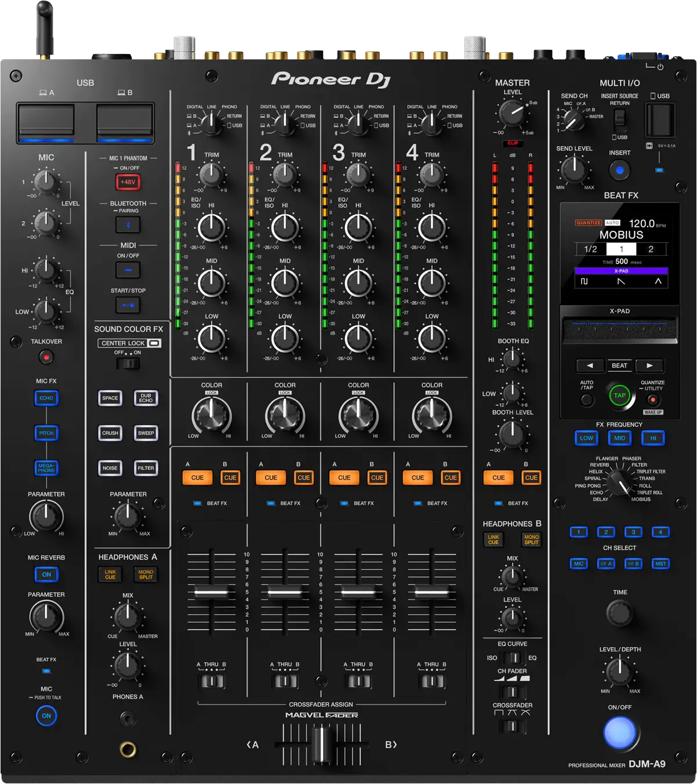Click the master CUE B button

coord(531,478)
